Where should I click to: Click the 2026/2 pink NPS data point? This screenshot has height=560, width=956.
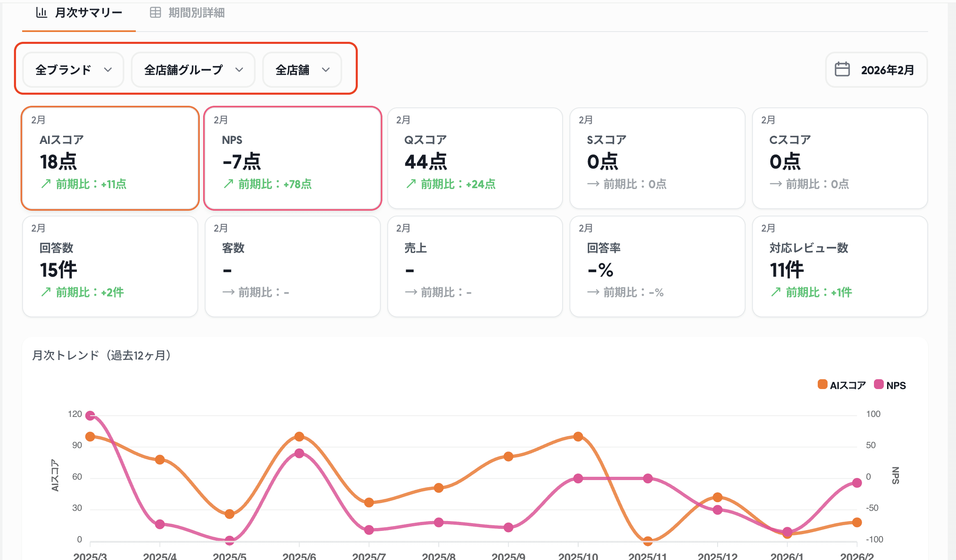pos(857,483)
